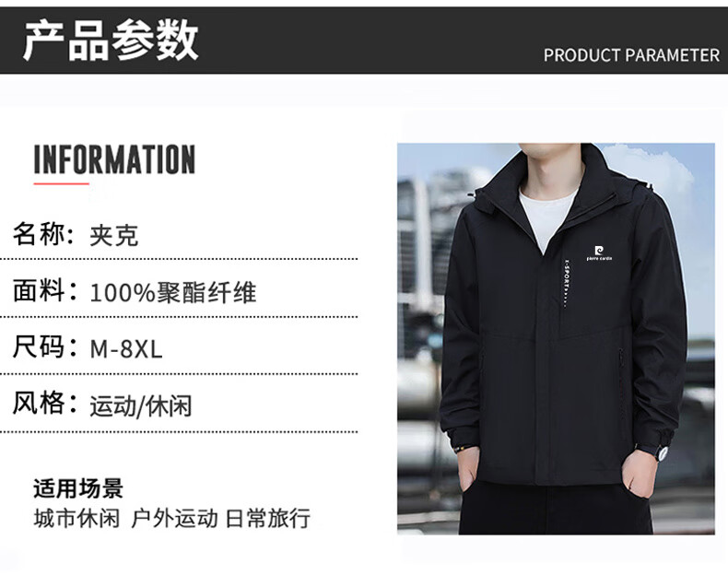728x575 pixels.
Task: Click the M-8XL size range
Action: point(126,349)
